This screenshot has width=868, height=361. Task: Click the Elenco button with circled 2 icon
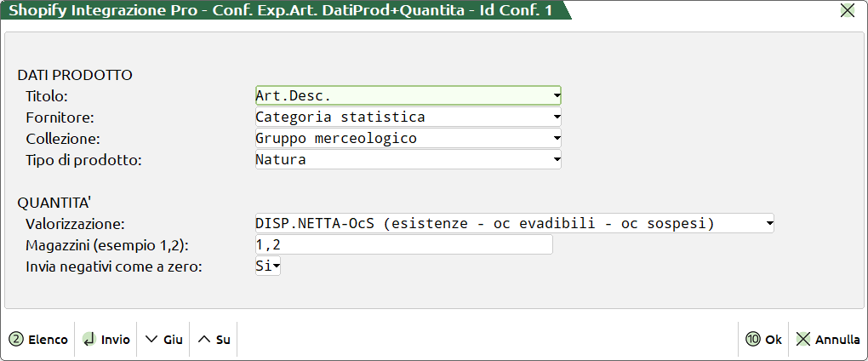click(39, 339)
